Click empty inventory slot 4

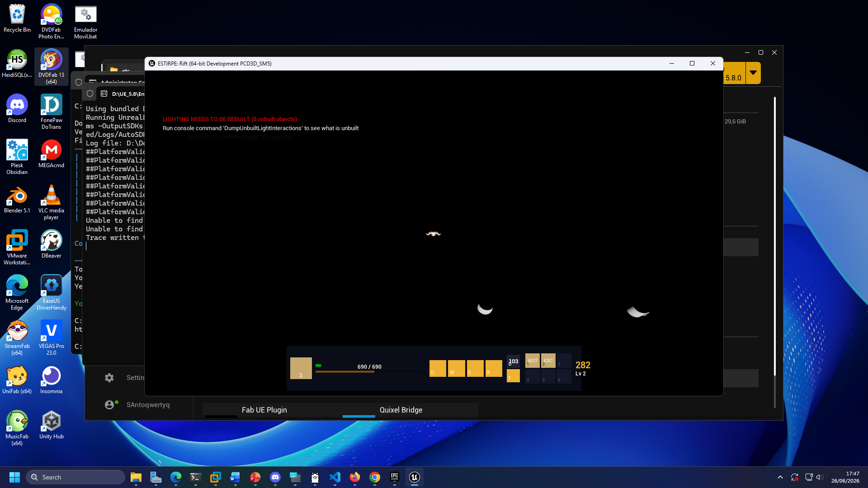pyautogui.click(x=532, y=376)
